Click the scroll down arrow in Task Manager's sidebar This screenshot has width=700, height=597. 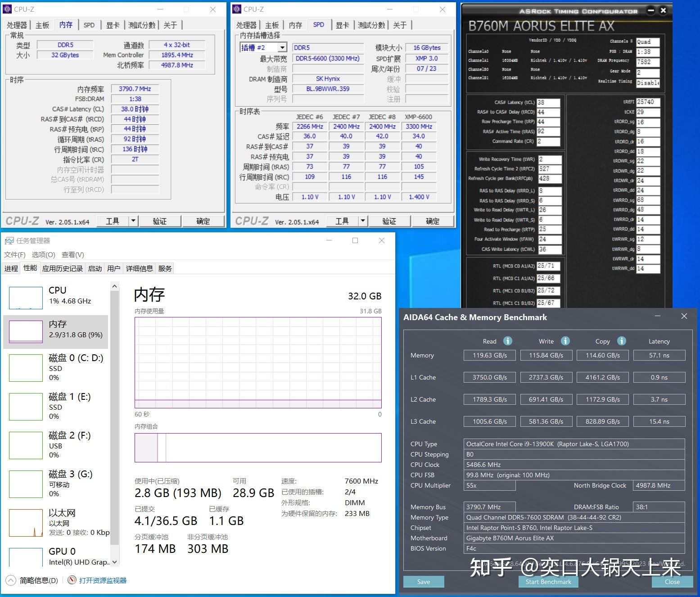[114, 562]
